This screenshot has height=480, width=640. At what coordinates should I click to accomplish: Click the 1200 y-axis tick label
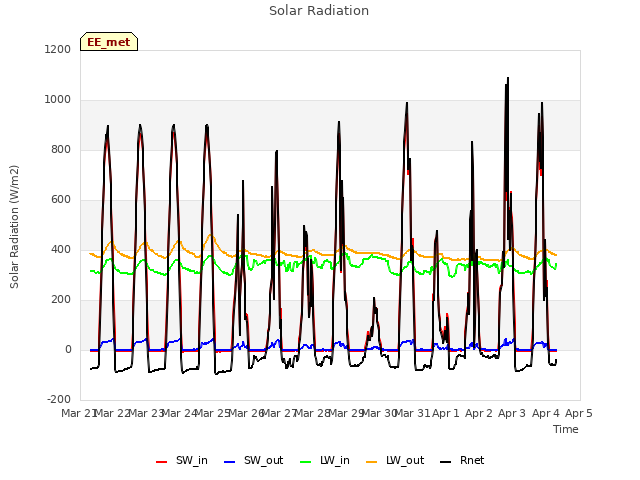click(x=58, y=49)
